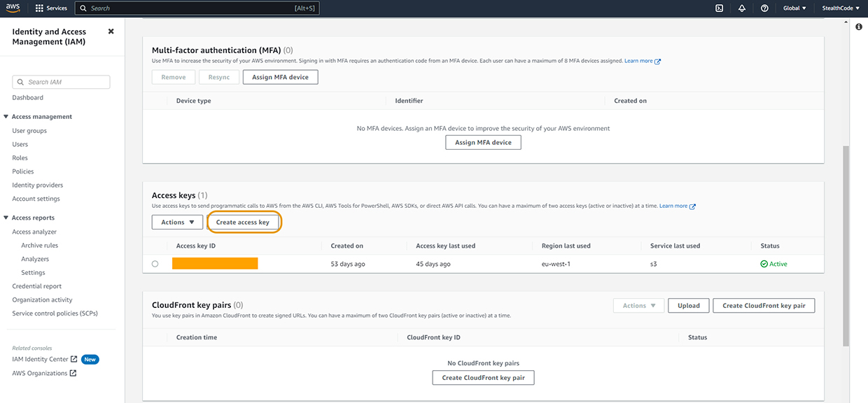Screen dimensions: 868x403
Task: Click the disabled Remove MFA button
Action: pos(174,77)
